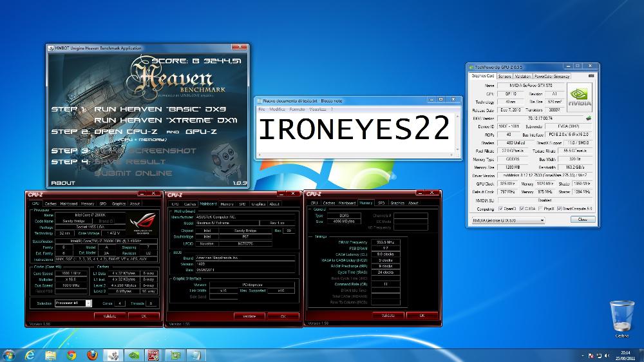644x362 pixels.
Task: Click Run Heaven "Xtreme" DX11
Action: click(x=166, y=120)
